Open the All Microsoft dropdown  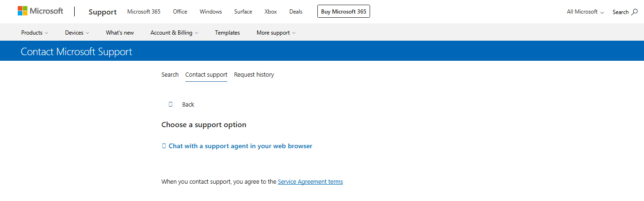point(585,12)
